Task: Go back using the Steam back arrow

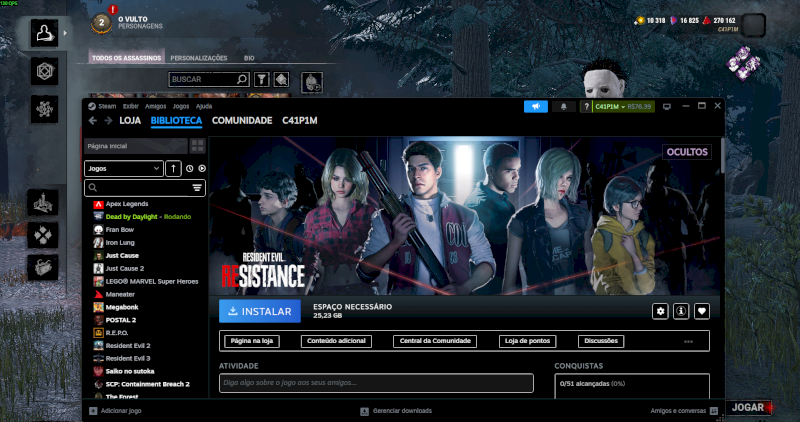Action: coord(92,120)
